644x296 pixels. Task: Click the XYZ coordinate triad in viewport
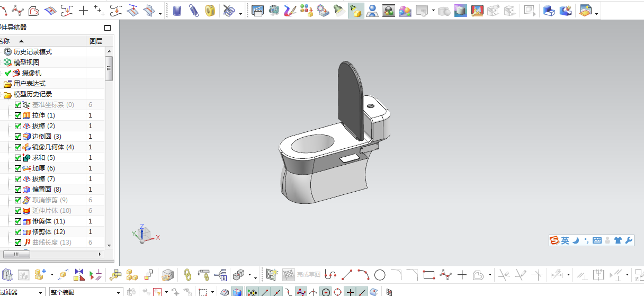point(145,234)
